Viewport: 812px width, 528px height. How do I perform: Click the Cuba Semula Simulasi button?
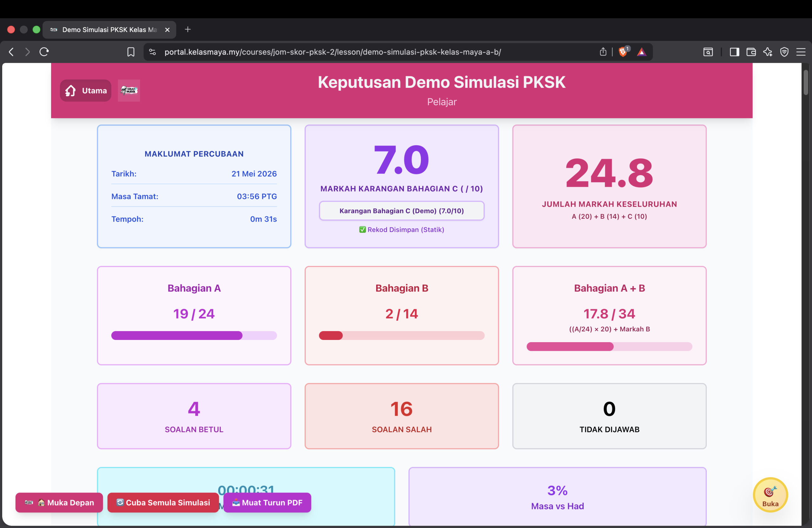[x=163, y=502]
